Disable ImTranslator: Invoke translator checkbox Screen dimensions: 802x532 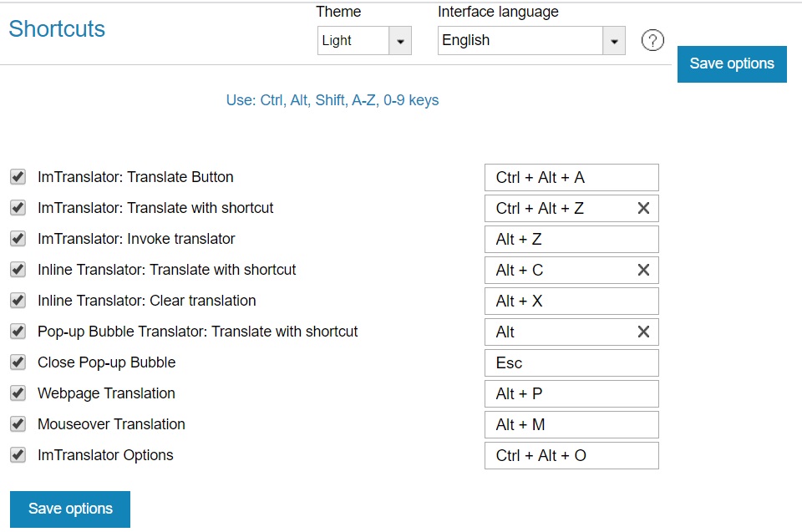click(18, 239)
